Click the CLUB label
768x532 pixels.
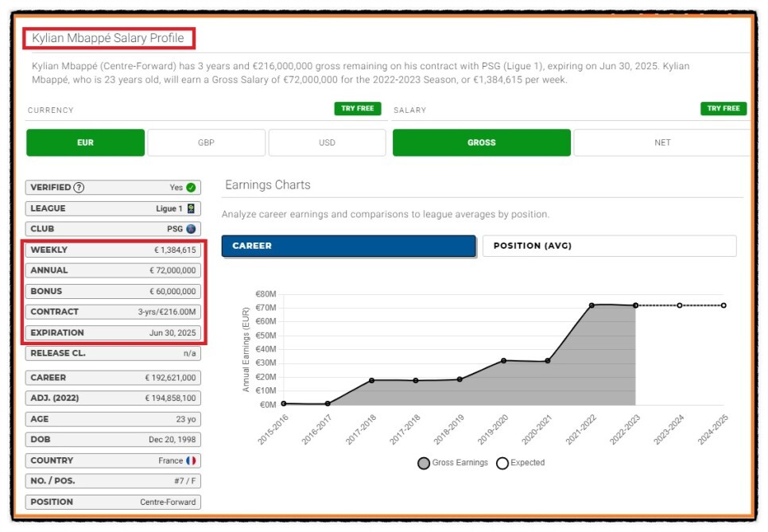click(x=42, y=229)
